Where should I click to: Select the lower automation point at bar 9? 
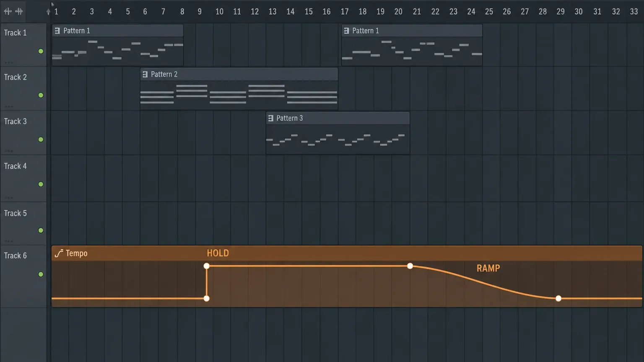pos(206,298)
